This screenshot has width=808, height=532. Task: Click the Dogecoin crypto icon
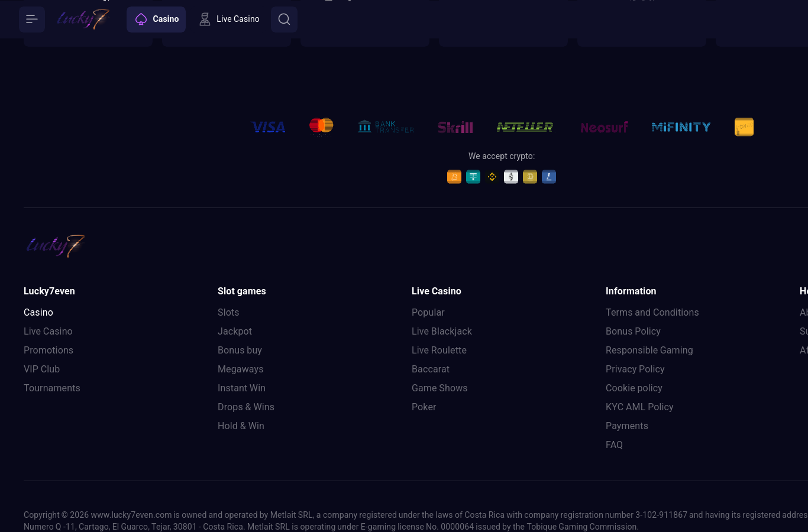point(530,177)
